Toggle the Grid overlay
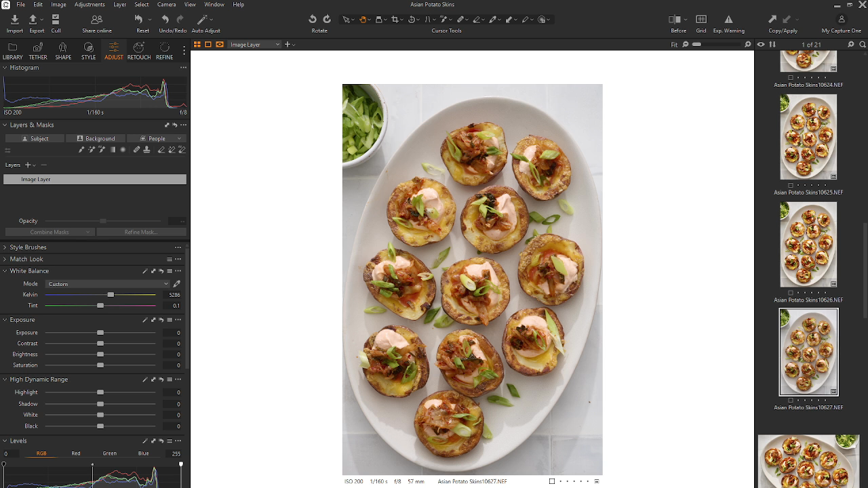The image size is (868, 488). pyautogui.click(x=701, y=20)
